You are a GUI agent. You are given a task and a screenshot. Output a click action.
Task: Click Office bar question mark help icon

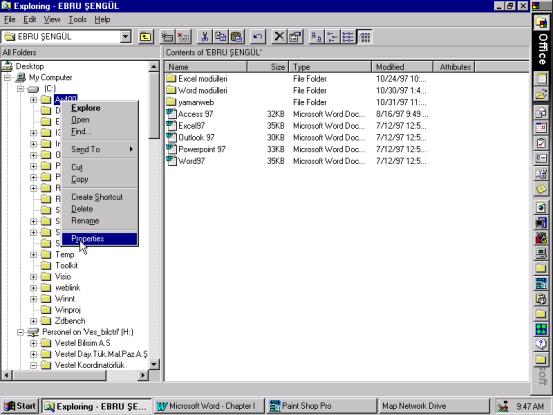click(x=541, y=344)
